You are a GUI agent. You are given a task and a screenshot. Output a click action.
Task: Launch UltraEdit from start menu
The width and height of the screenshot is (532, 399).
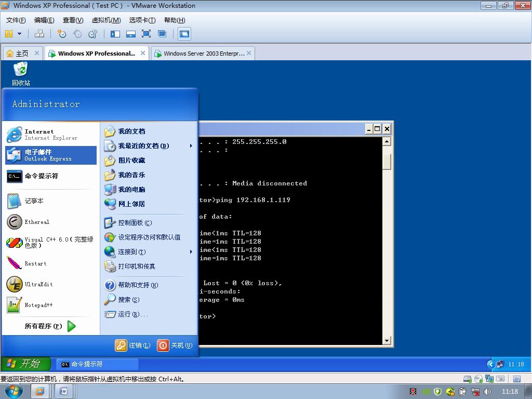51,284
